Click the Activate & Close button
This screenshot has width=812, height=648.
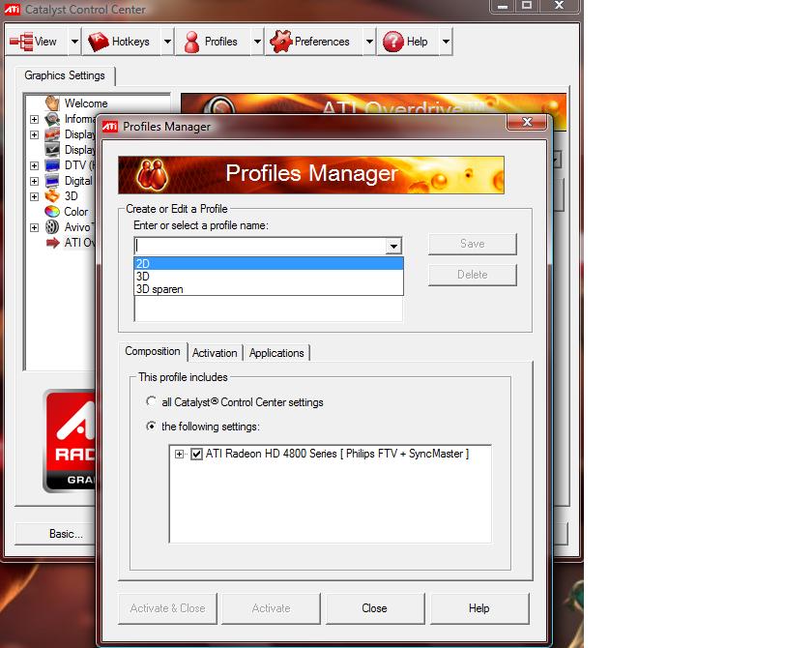(x=167, y=608)
